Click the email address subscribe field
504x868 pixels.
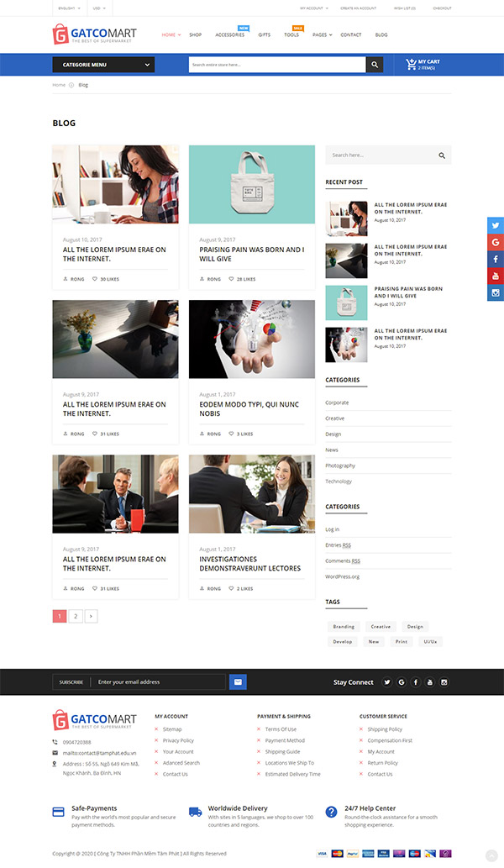(x=160, y=681)
